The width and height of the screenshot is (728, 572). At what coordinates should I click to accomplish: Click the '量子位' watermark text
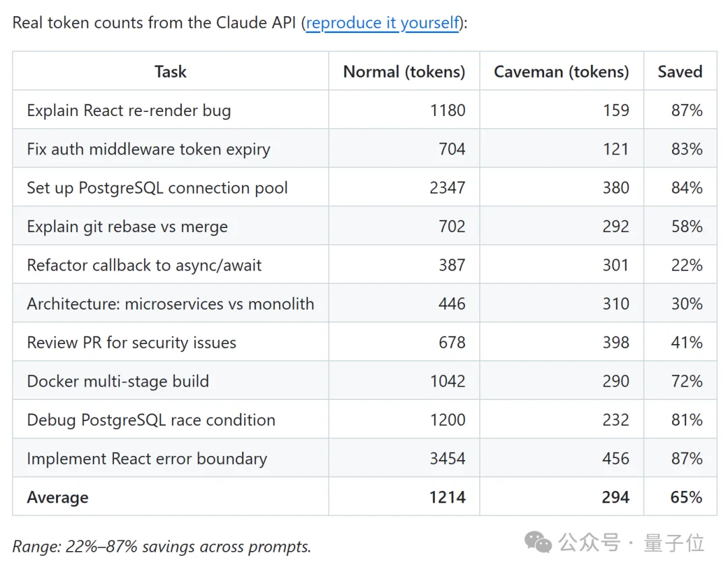coord(673,542)
